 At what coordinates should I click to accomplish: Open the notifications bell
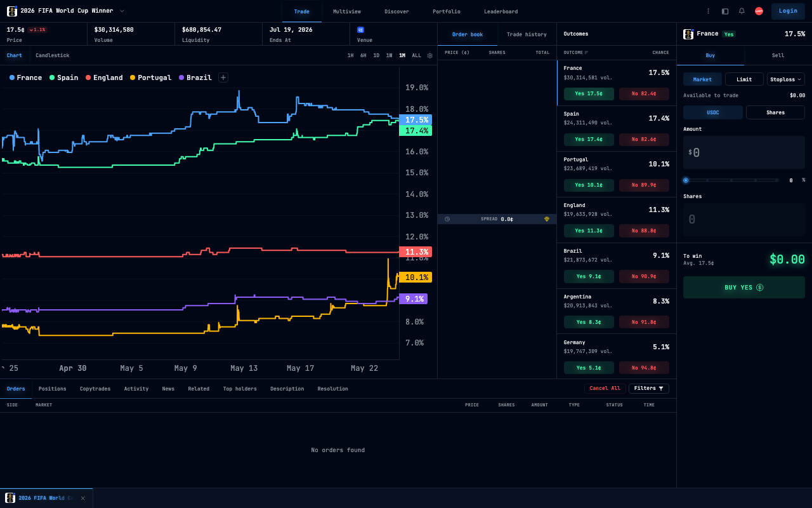(x=742, y=11)
